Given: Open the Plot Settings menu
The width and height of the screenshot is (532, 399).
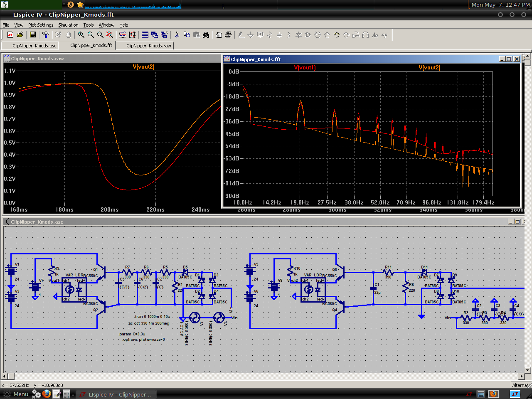Looking at the screenshot, I should click(x=41, y=25).
